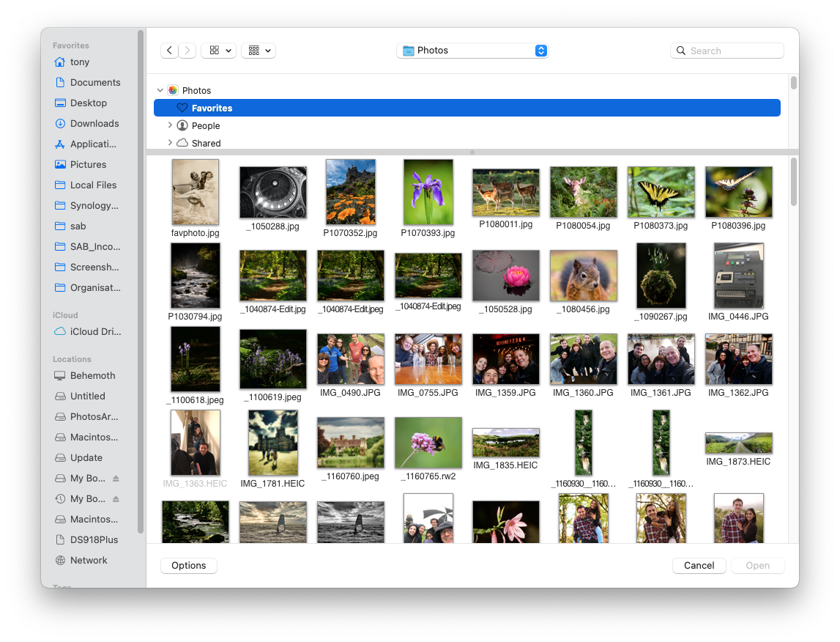Open the icon view mode dropdown

click(x=218, y=51)
